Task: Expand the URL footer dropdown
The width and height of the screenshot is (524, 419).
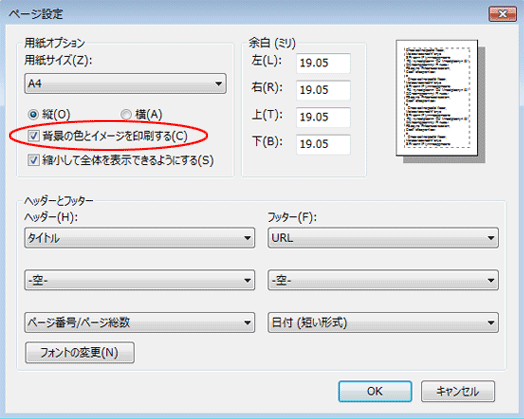Action: [383, 238]
